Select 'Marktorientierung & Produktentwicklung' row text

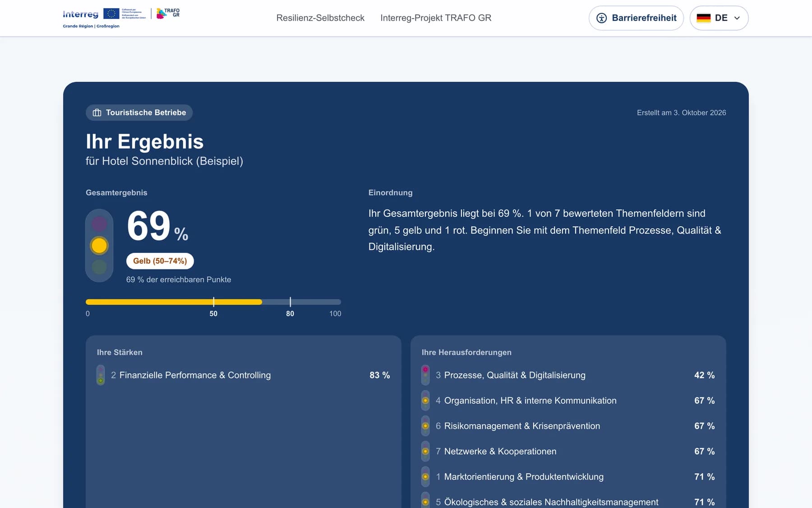point(524,477)
